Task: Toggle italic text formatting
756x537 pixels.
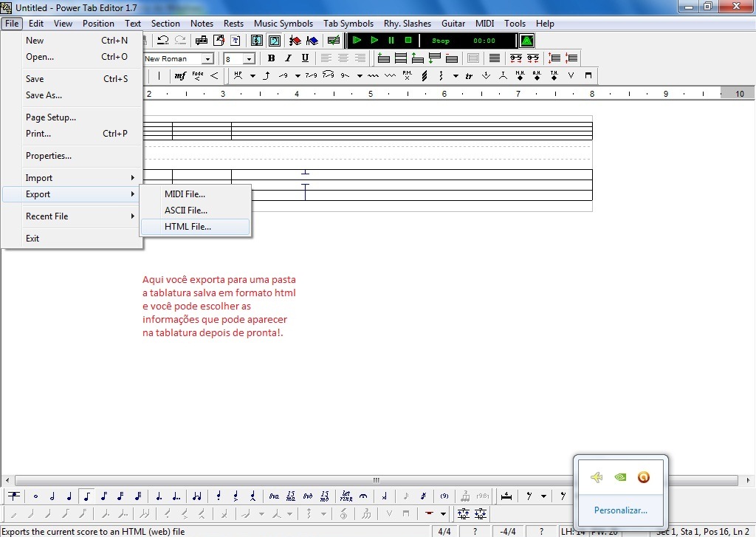Action: (x=288, y=58)
